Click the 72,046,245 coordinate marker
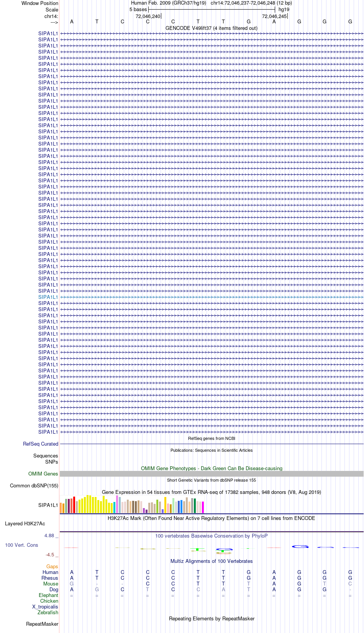 coord(274,16)
